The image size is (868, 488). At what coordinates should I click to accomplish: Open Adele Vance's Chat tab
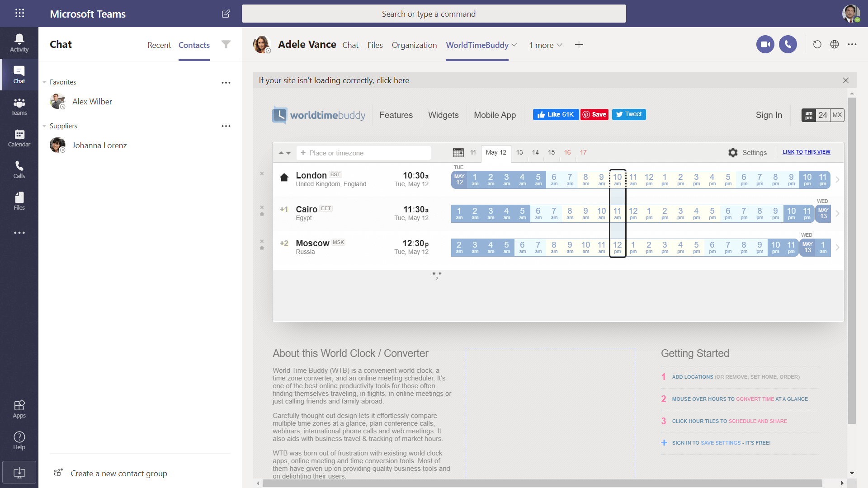click(350, 45)
